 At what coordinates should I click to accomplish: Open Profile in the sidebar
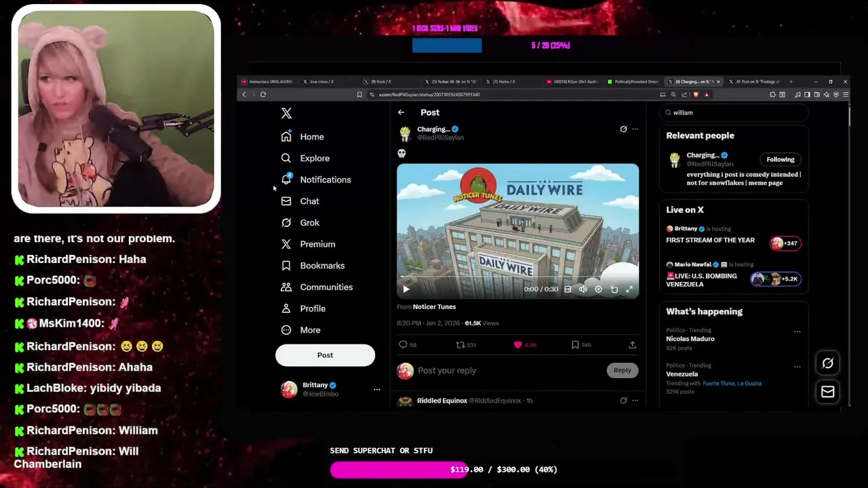pos(303,308)
